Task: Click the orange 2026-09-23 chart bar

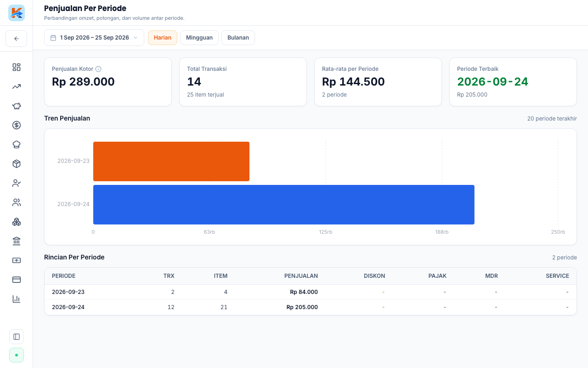Action: 171,161
